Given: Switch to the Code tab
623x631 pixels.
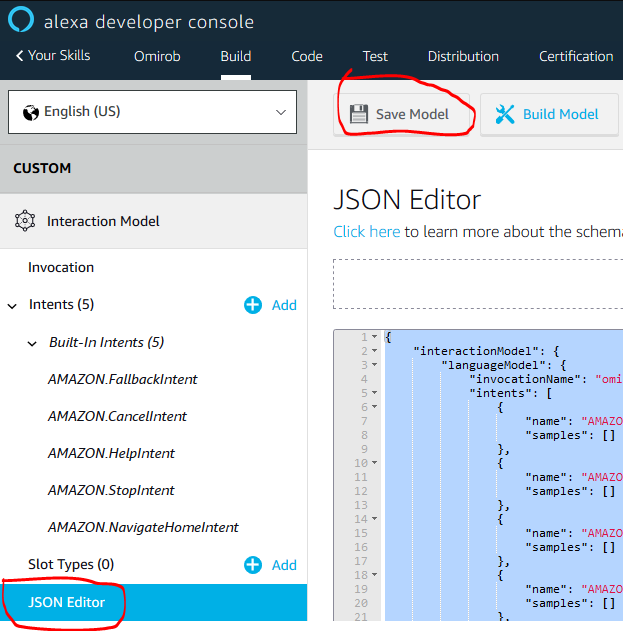Looking at the screenshot, I should point(307,56).
